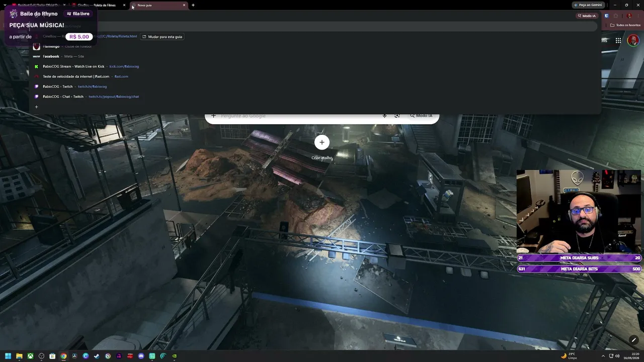Viewport: 644px width, 362px height.
Task: Open the Todos os favoritos folder
Action: point(625,25)
